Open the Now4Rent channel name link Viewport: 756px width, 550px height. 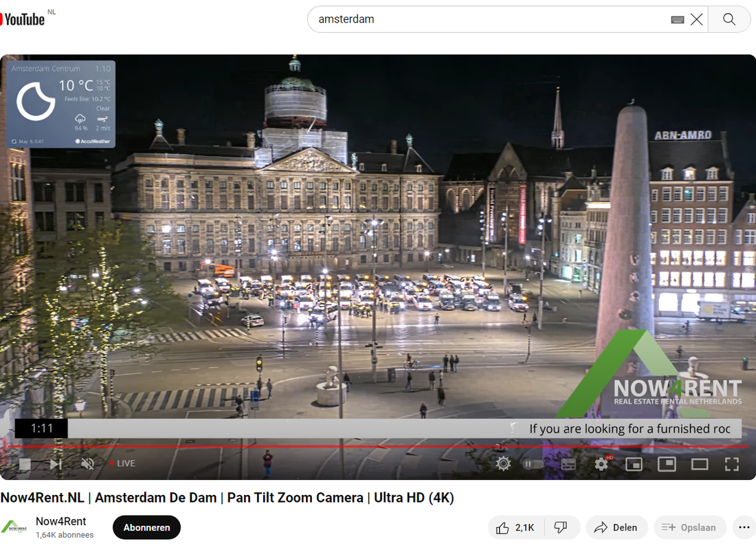[60, 522]
